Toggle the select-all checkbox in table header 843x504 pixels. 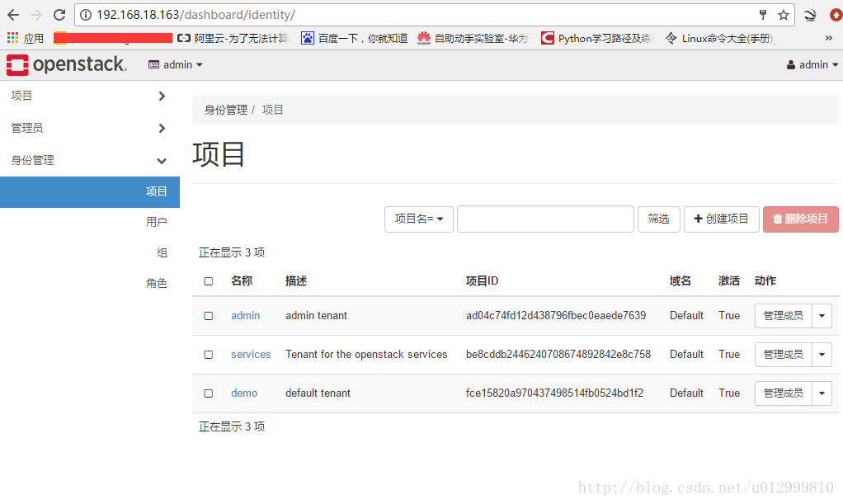click(209, 281)
